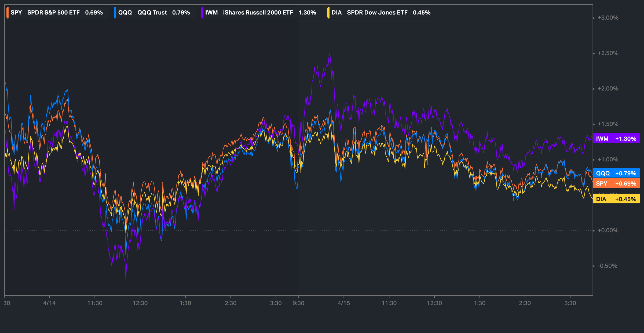Viewport: 644px width, 333px height.
Task: Click the purple IWM +1.30% price badge
Action: pos(616,139)
